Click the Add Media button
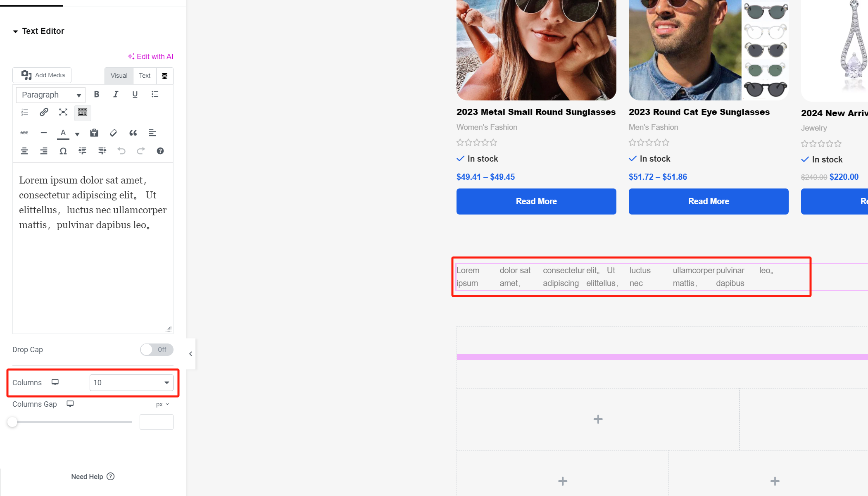 tap(43, 75)
